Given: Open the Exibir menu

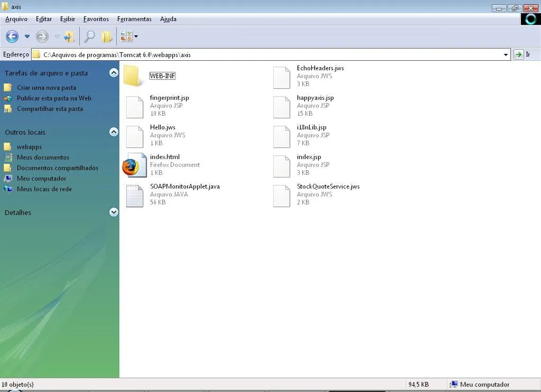Looking at the screenshot, I should pos(67,19).
